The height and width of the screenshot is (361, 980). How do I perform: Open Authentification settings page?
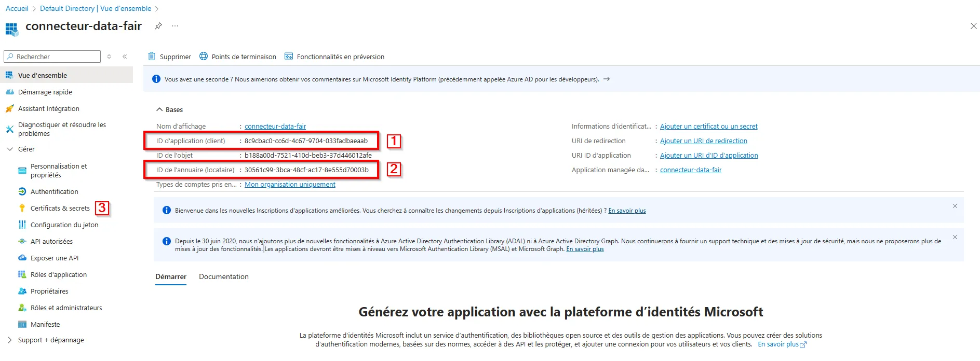pyautogui.click(x=55, y=191)
